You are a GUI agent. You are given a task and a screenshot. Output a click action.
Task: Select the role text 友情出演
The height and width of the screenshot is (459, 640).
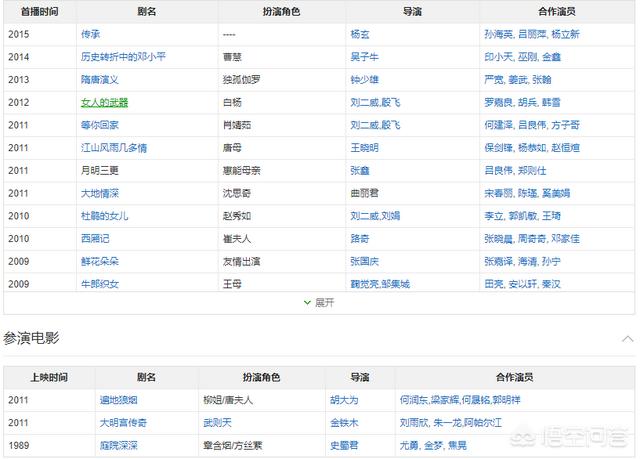click(241, 262)
